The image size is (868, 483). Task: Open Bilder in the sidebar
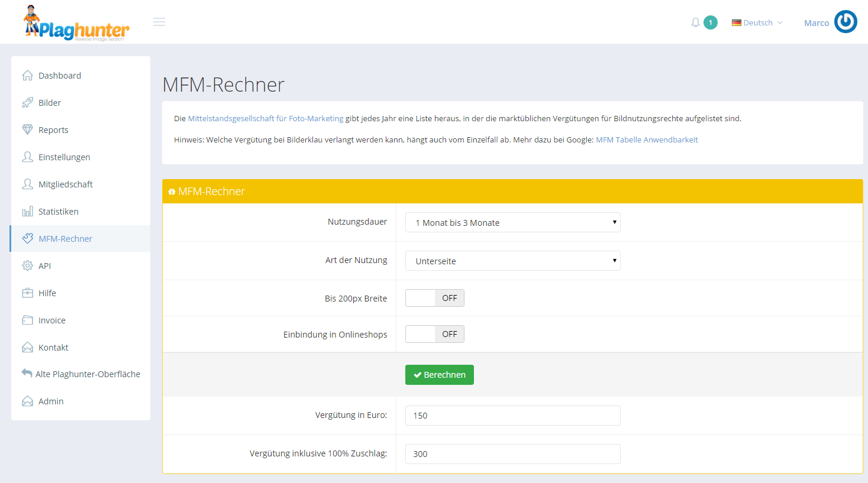(80, 102)
